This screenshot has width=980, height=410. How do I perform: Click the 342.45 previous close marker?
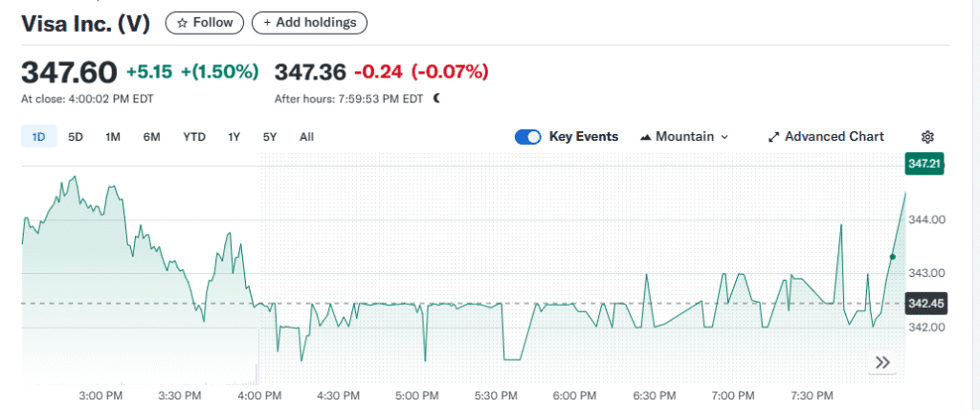(925, 304)
